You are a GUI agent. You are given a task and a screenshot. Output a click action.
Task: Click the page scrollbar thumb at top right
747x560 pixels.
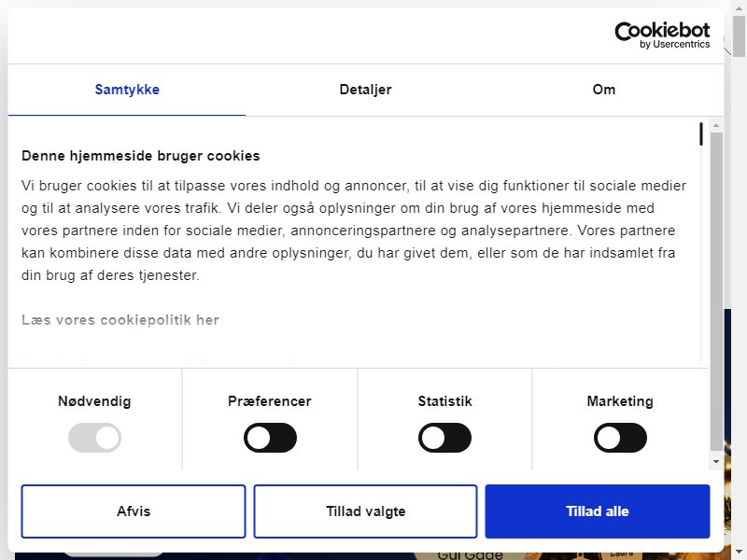click(739, 35)
